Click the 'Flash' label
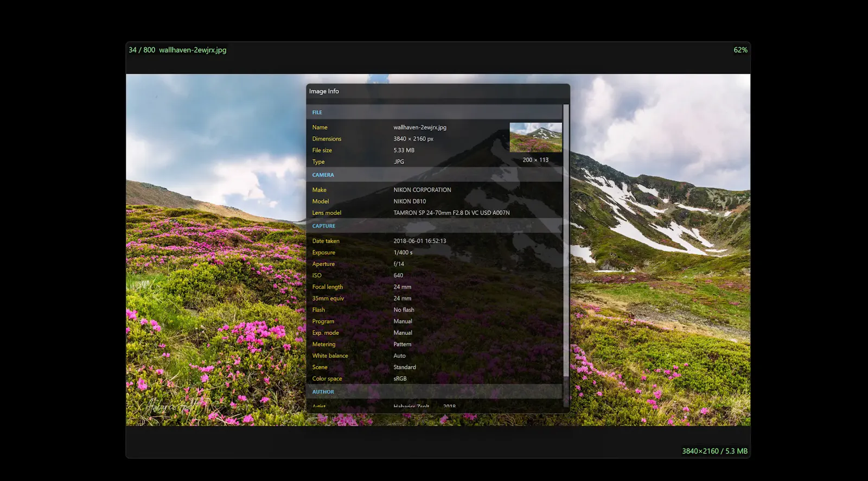 pyautogui.click(x=318, y=310)
